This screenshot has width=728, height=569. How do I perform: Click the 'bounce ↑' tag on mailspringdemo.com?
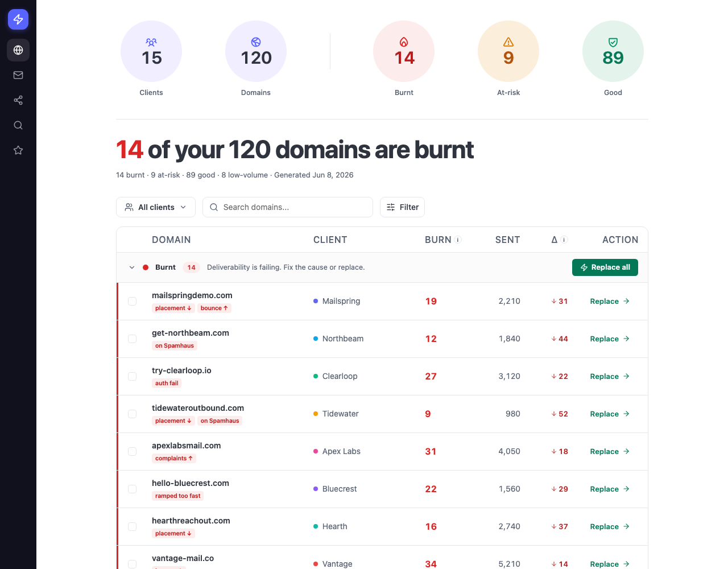(214, 308)
